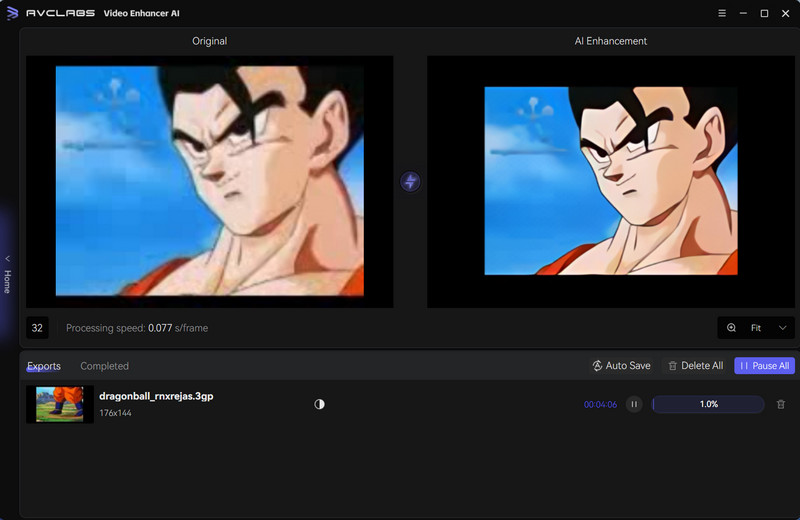Click the dragonball_rnxrejas.3gp file name
The height and width of the screenshot is (520, 800).
156,396
